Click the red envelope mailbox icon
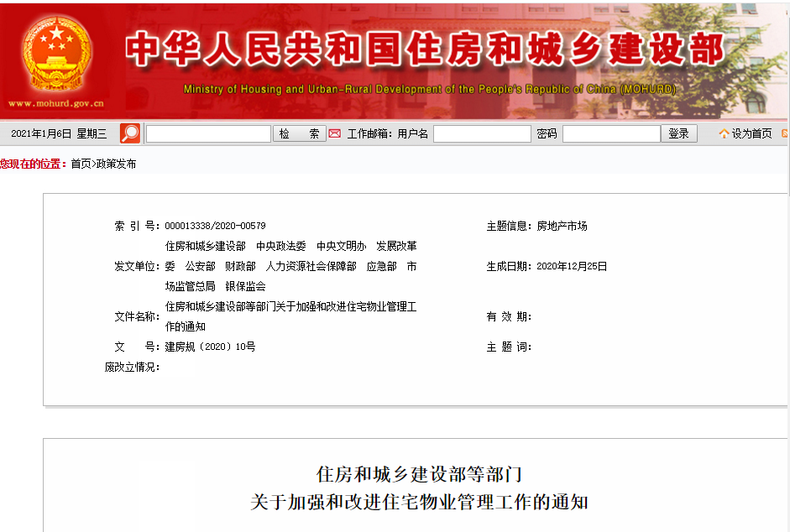Viewport: 790px width, 532px height. 334,133
